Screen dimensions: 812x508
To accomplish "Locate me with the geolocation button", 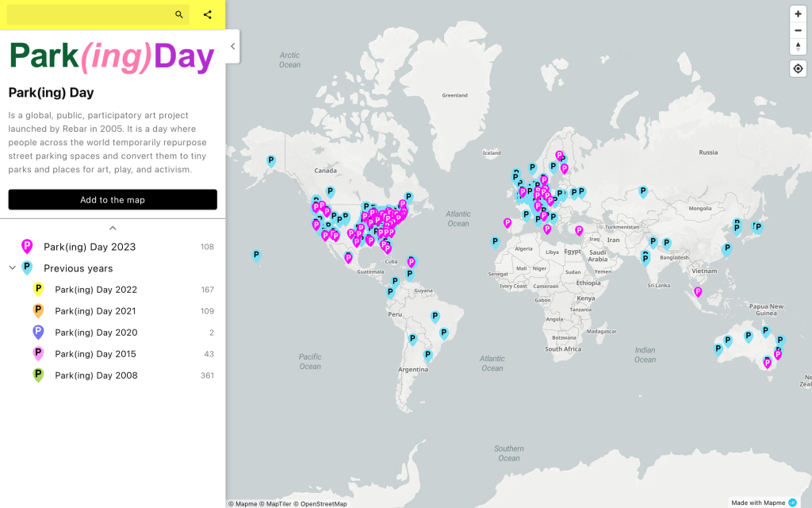I will click(x=798, y=68).
